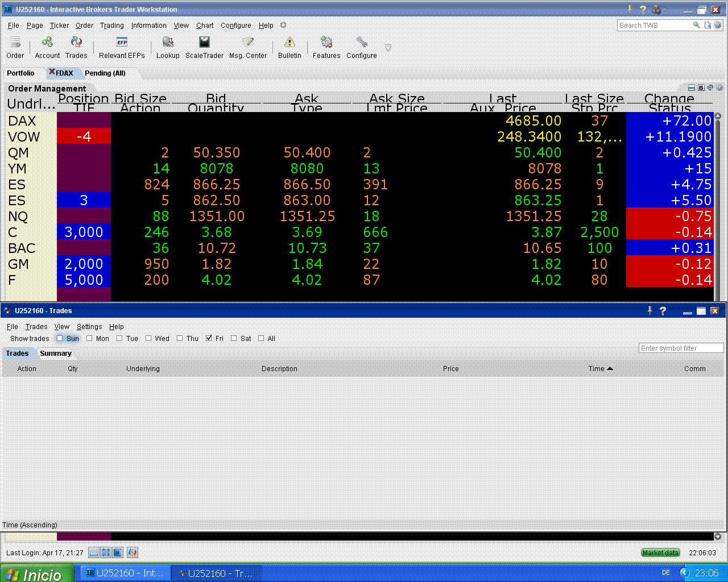Screen dimensions: 728x582
Task: Click the Trades toolbar icon
Action: 76,47
